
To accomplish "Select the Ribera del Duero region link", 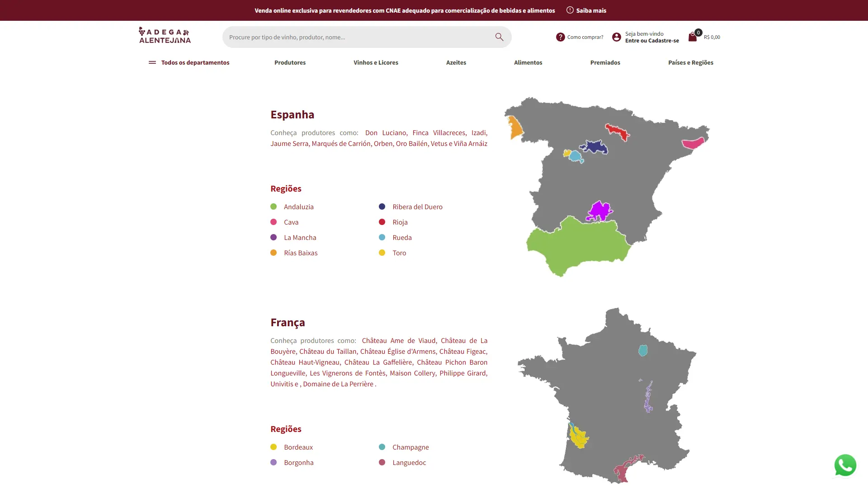I will tap(417, 206).
